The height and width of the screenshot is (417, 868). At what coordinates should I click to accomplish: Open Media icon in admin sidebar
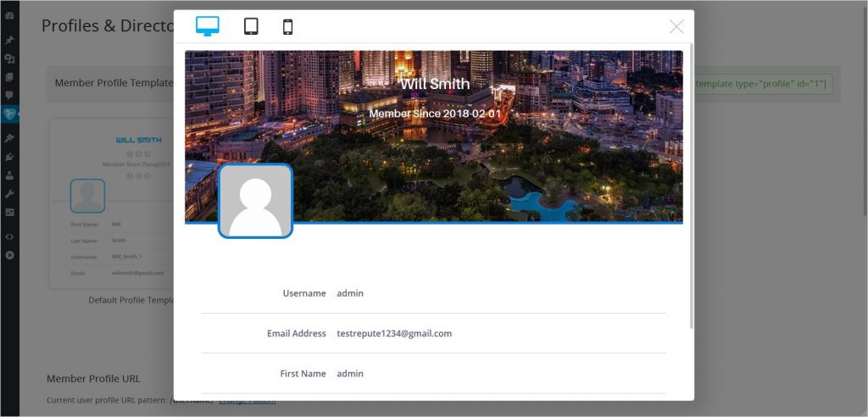(9, 58)
